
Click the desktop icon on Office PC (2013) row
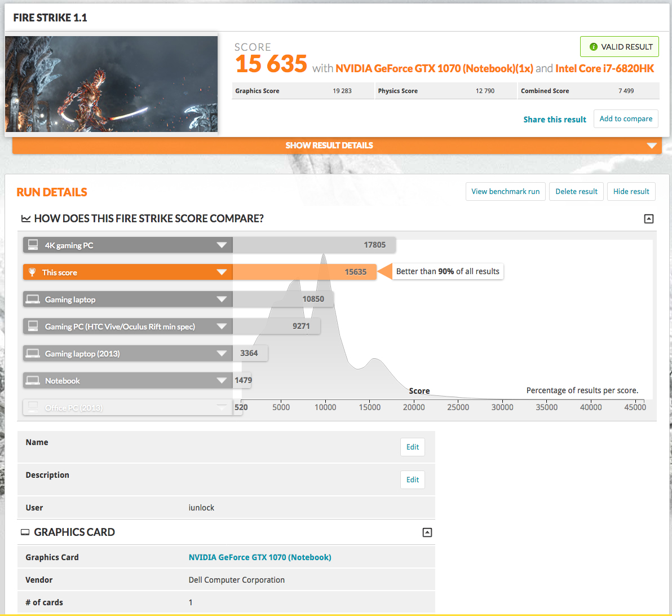tap(33, 406)
